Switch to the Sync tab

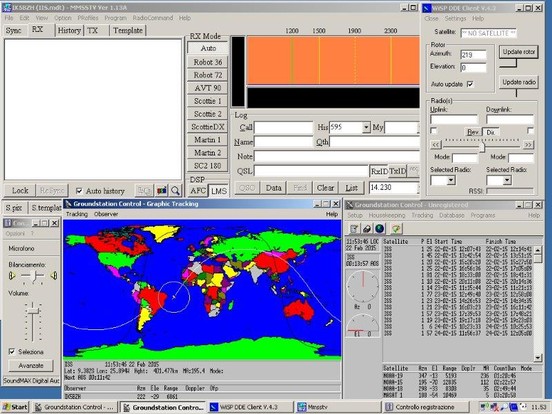(13, 31)
